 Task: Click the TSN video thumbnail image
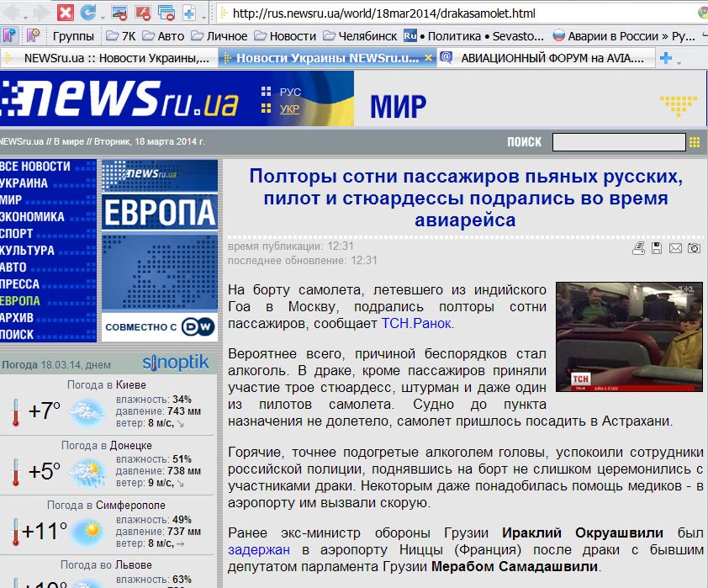tap(629, 336)
